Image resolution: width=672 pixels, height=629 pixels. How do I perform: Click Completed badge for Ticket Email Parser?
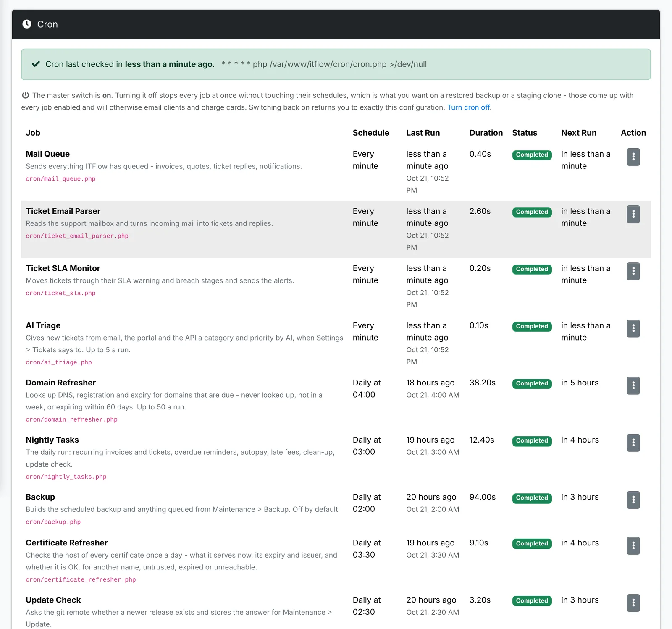tap(532, 212)
